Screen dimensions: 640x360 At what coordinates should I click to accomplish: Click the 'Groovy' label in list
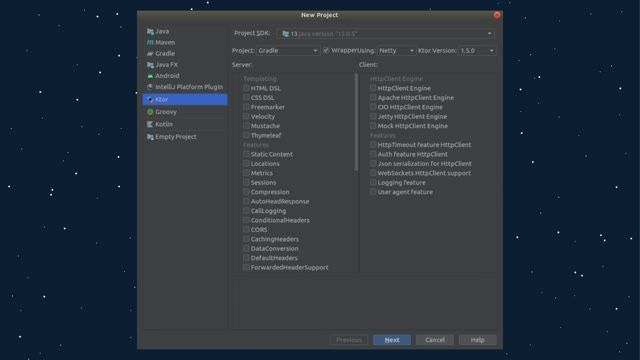point(166,112)
